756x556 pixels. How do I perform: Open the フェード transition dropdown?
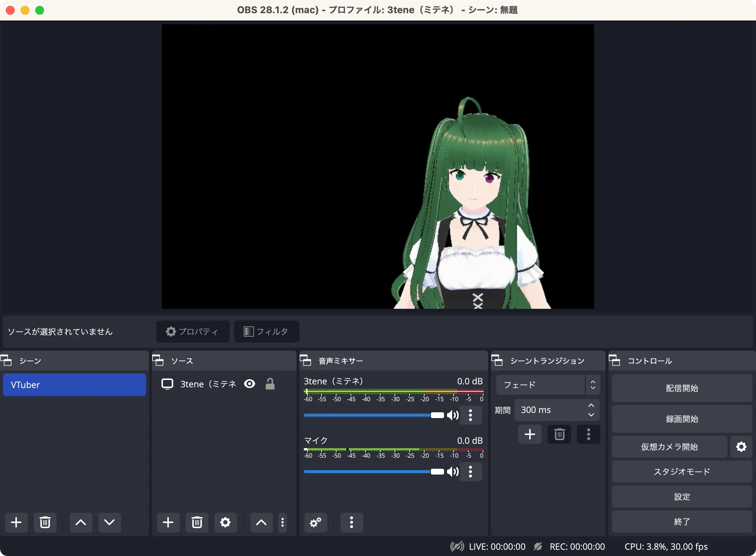[x=548, y=385]
